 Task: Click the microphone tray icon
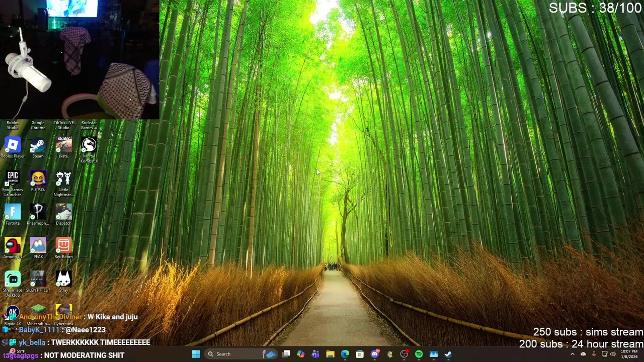tap(594, 354)
